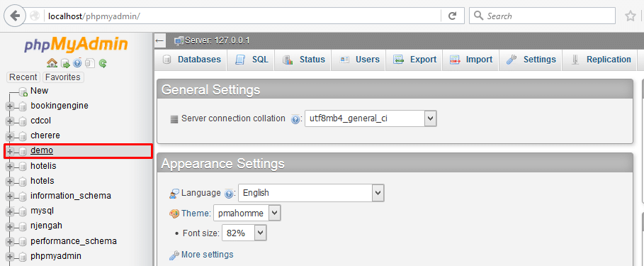Click the browser Search field

542,16
